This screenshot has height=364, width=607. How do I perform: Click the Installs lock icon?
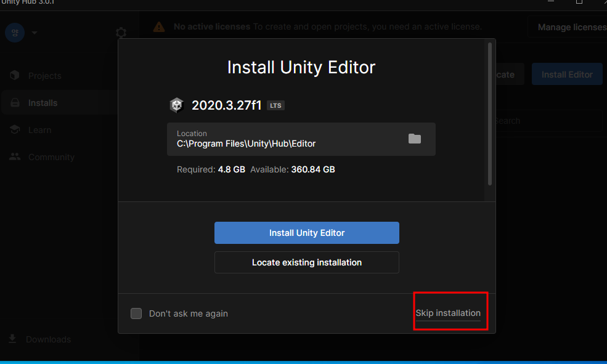point(15,102)
